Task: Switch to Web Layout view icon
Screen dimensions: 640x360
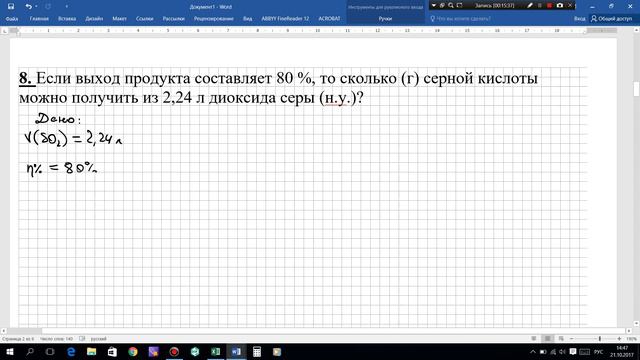Action: click(561, 339)
